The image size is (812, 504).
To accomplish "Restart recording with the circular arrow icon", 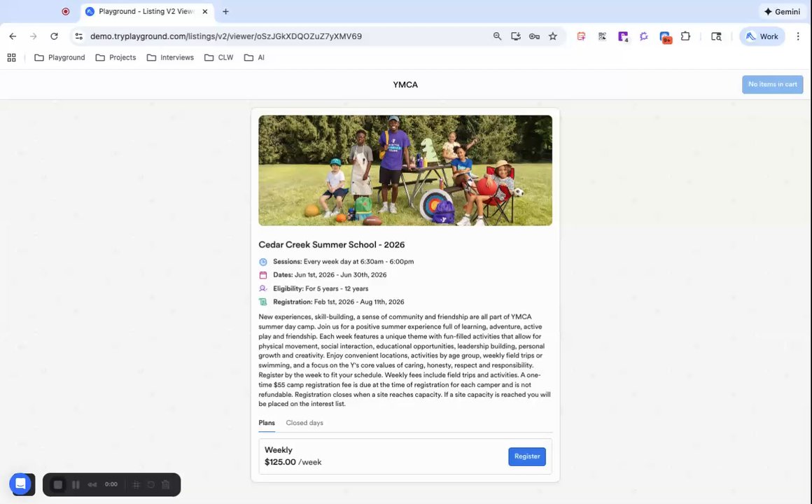I will click(150, 485).
